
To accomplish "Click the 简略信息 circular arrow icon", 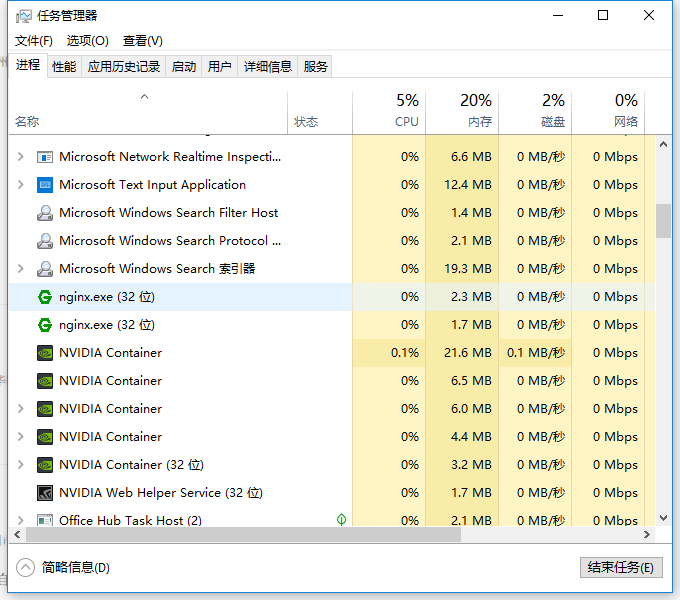I will (25, 567).
